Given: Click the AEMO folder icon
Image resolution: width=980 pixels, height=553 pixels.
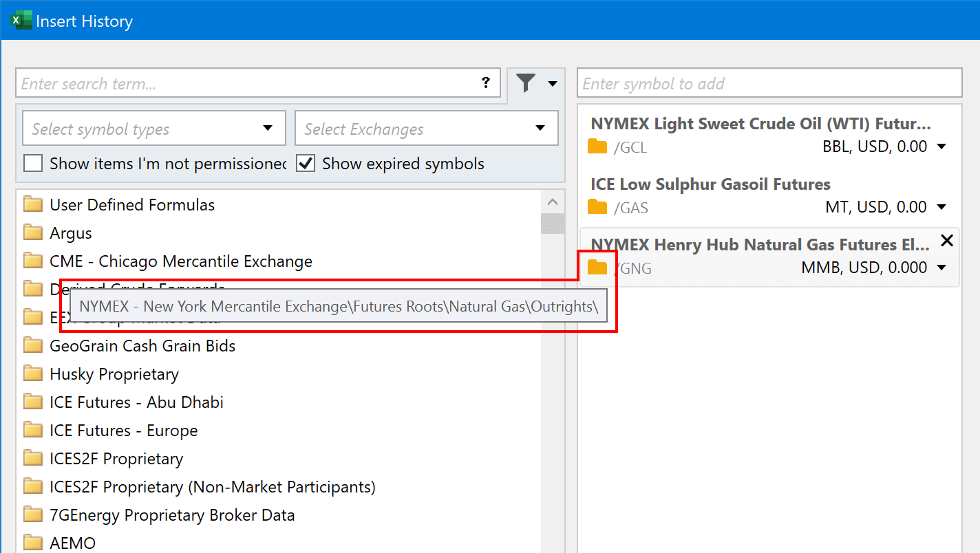Looking at the screenshot, I should 33,543.
